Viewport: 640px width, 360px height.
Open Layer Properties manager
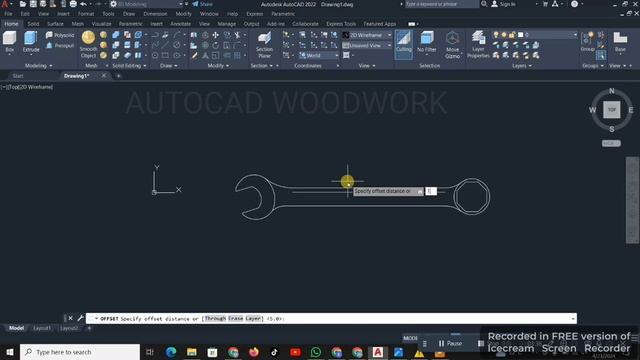pyautogui.click(x=478, y=44)
